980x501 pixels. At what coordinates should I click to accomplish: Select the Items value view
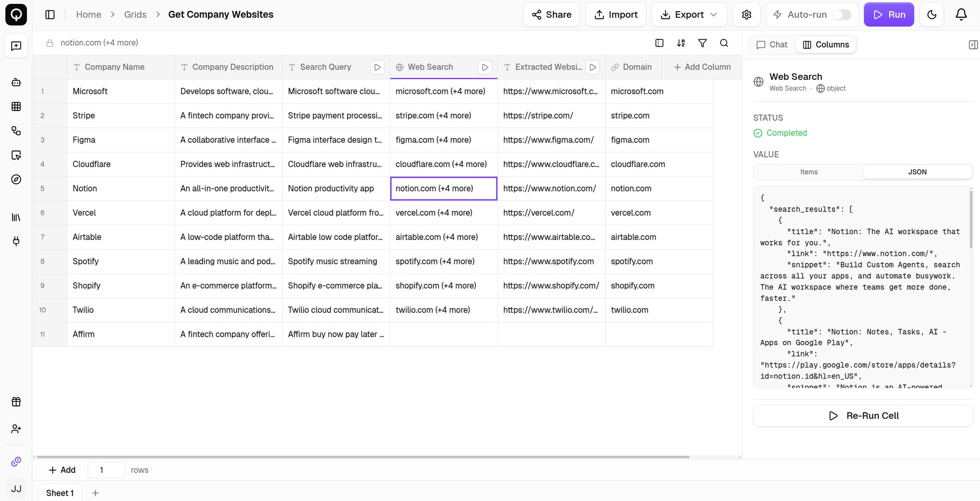pos(808,172)
